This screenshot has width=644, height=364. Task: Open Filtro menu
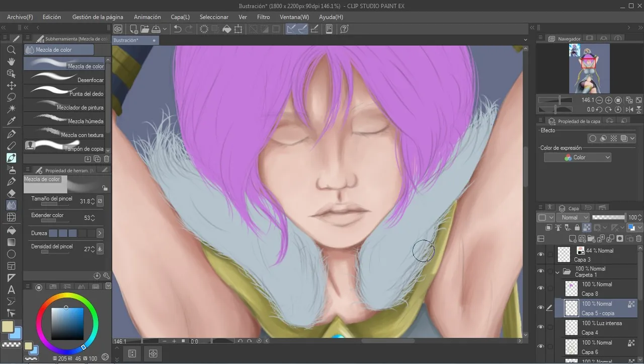[x=264, y=17]
